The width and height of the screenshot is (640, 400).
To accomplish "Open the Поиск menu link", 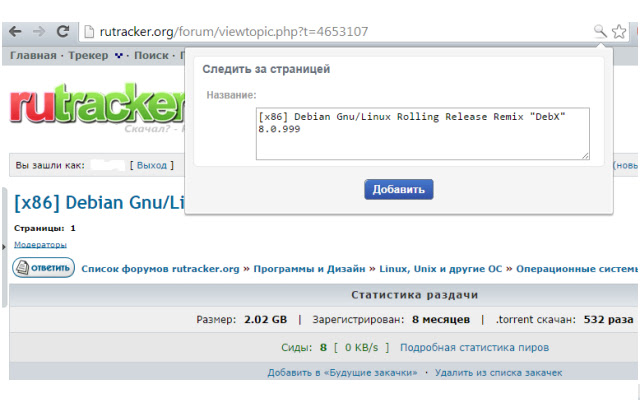I will [x=151, y=55].
